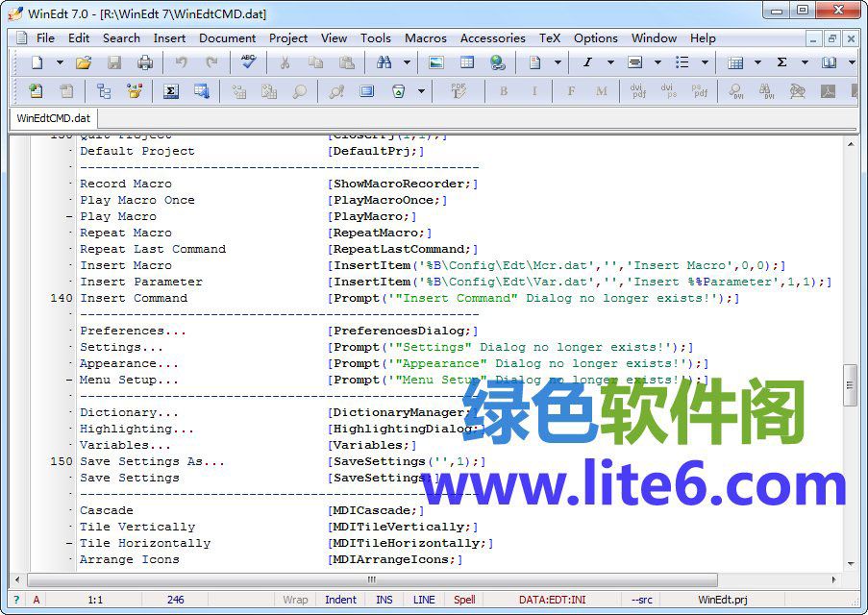Expand the dropdown next to the document template icon
This screenshot has height=615, width=868.
pos(558,62)
